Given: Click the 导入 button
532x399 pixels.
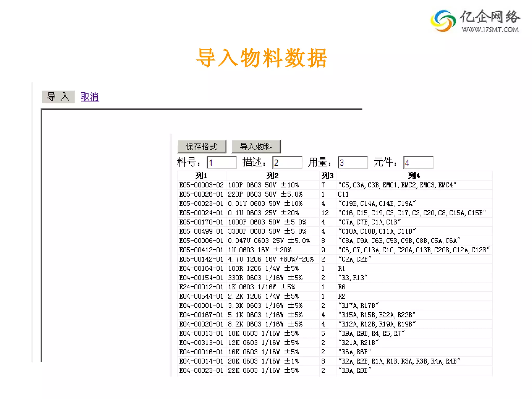Looking at the screenshot, I should coord(58,97).
